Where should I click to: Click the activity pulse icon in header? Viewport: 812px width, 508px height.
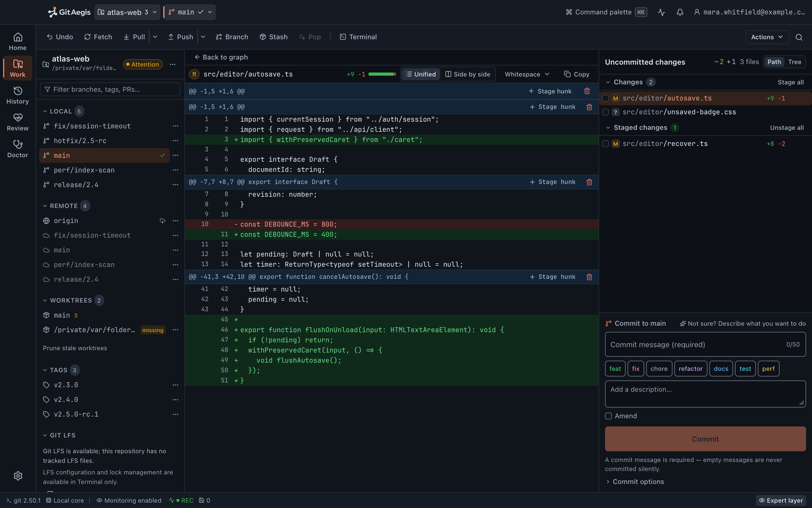tap(661, 12)
